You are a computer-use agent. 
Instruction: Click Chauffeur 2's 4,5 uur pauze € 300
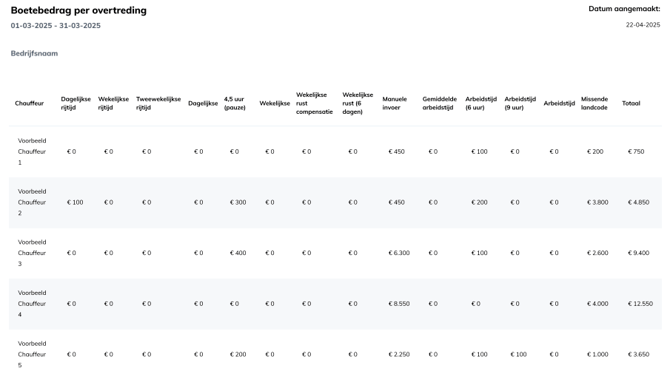coord(238,203)
